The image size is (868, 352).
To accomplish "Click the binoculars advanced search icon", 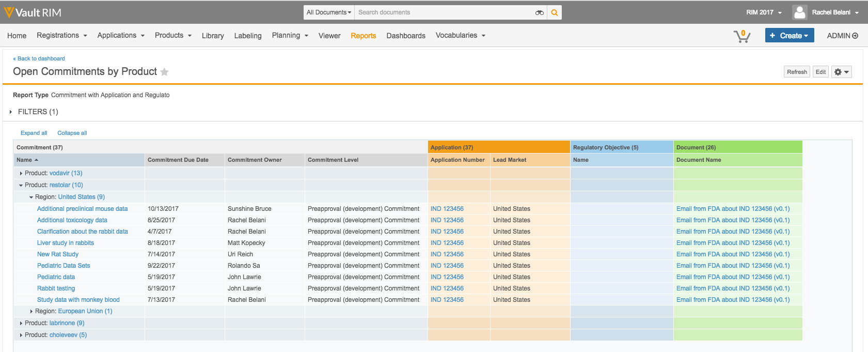I will pos(539,12).
